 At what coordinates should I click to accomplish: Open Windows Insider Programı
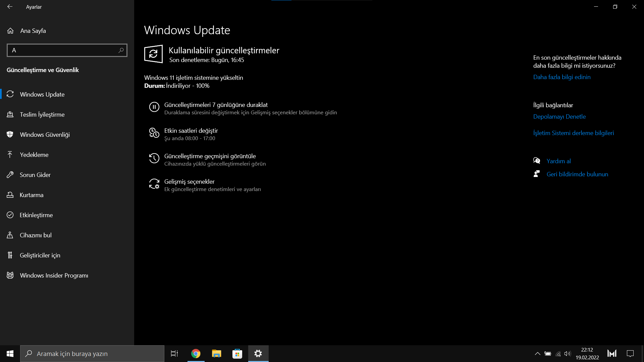(67, 276)
